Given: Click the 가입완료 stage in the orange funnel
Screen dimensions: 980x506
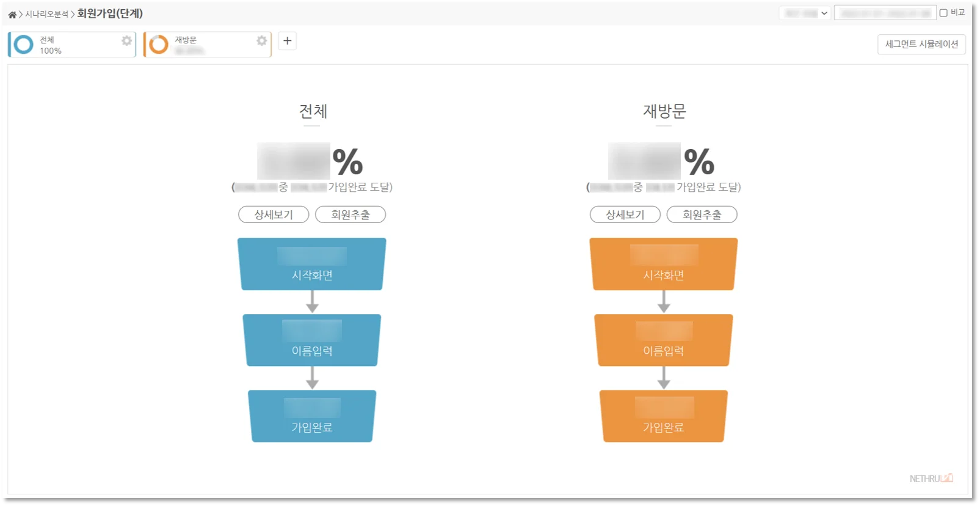Looking at the screenshot, I should (663, 417).
